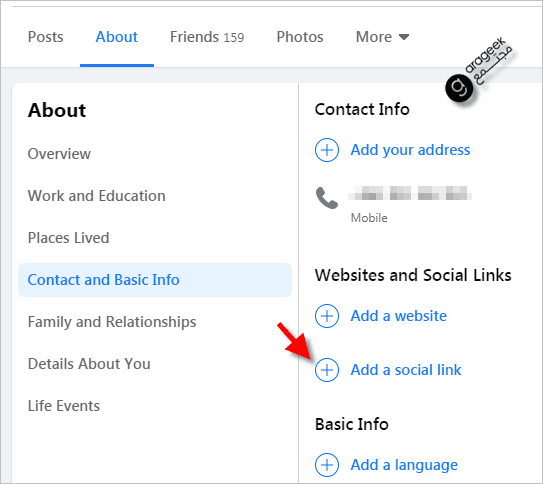543x484 pixels.
Task: Select Overview in About sidebar
Action: (x=59, y=154)
